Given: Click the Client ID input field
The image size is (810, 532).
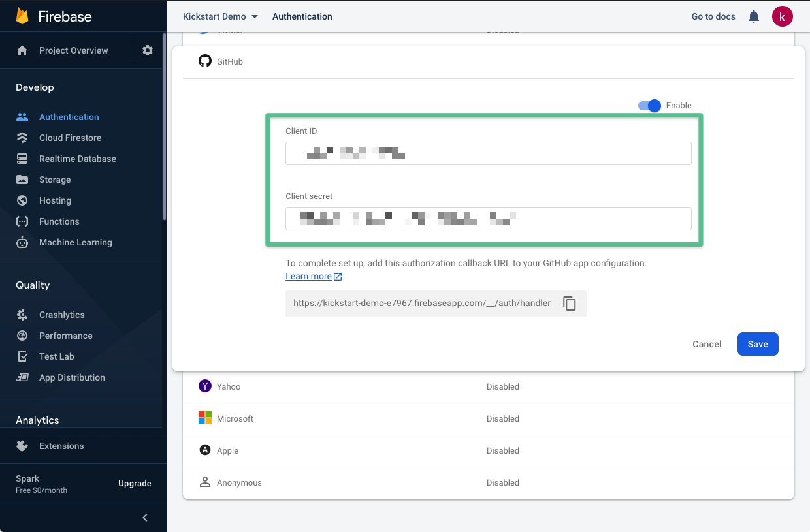Looking at the screenshot, I should [489, 153].
